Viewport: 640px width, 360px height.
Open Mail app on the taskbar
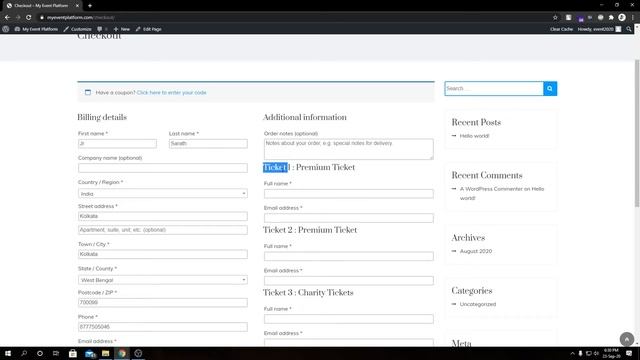click(90, 353)
